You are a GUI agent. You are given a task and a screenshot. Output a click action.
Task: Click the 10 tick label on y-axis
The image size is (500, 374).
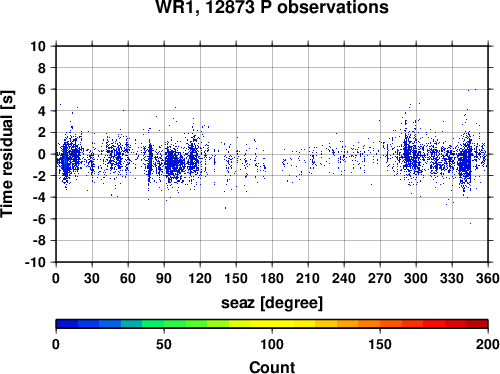[38, 46]
